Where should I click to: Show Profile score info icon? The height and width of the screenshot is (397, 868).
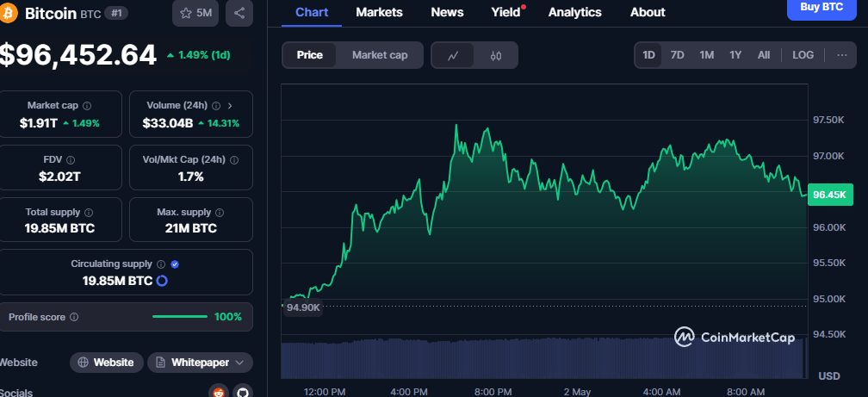click(x=74, y=317)
